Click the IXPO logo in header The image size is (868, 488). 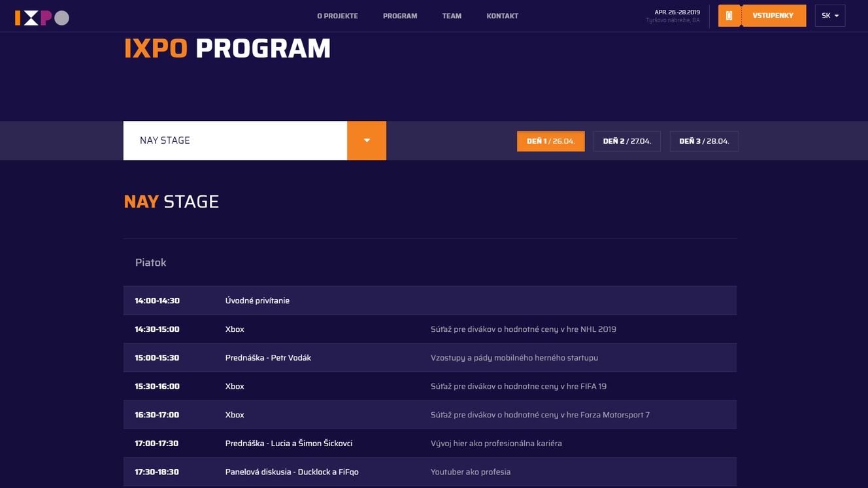42,18
